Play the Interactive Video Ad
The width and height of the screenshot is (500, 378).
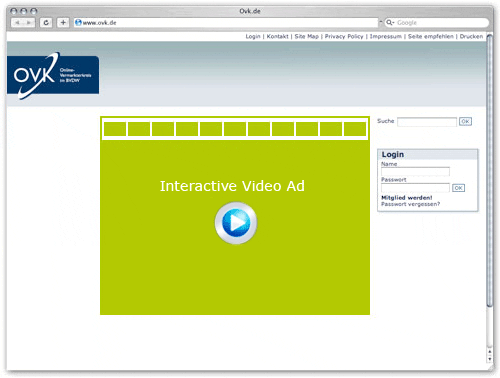pyautogui.click(x=236, y=223)
